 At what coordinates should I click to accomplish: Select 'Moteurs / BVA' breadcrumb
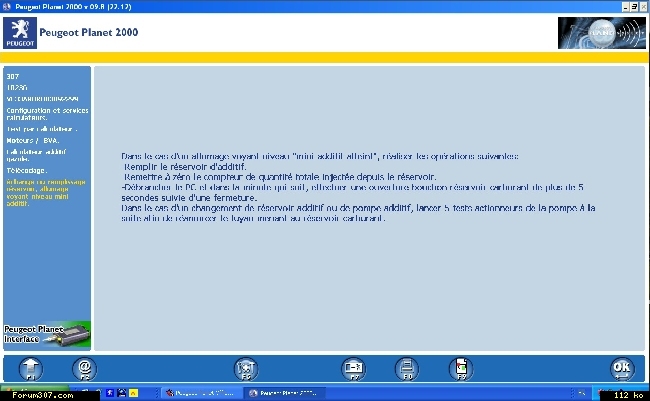click(33, 141)
